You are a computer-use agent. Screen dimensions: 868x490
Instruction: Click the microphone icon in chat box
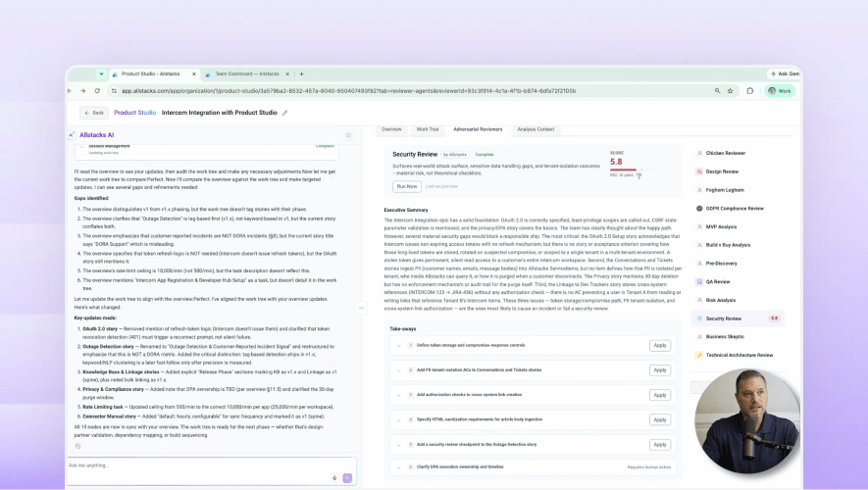coord(334,478)
